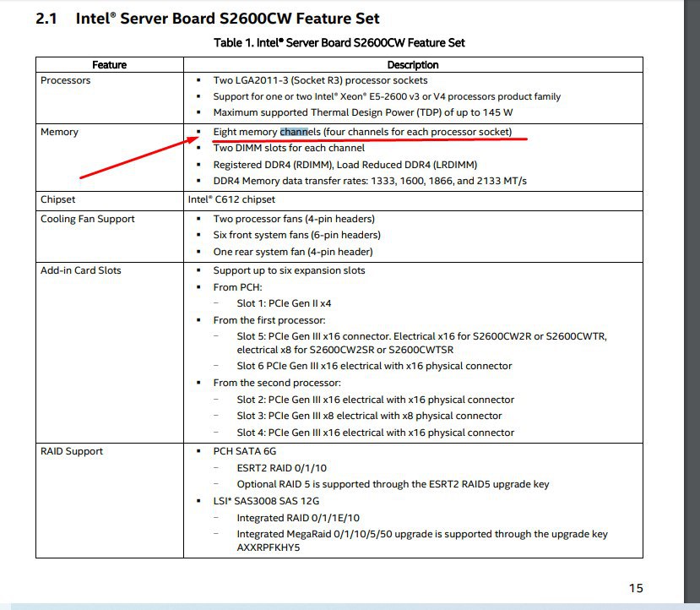This screenshot has width=700, height=610.
Task: Click the 'Optional RAID 5 is supported' line
Action: click(x=393, y=484)
